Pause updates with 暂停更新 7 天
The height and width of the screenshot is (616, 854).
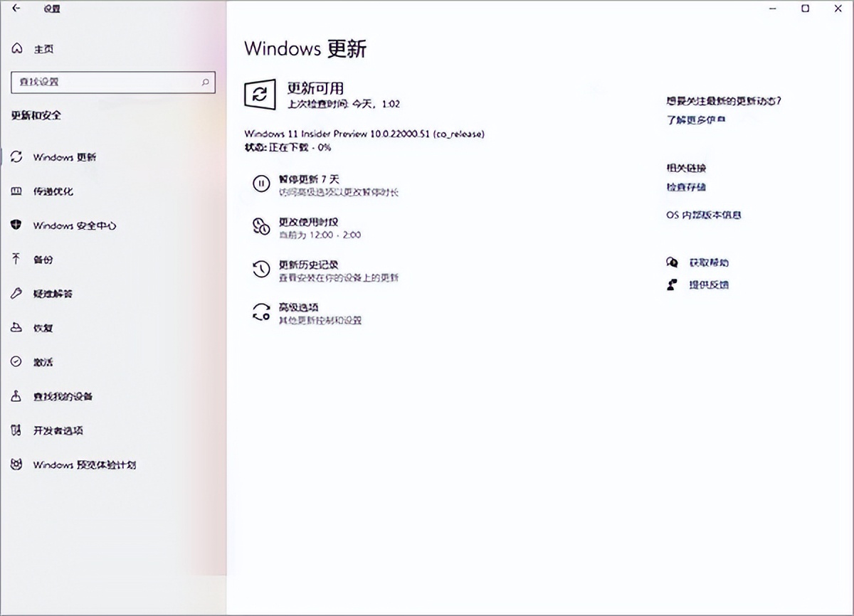pos(307,179)
